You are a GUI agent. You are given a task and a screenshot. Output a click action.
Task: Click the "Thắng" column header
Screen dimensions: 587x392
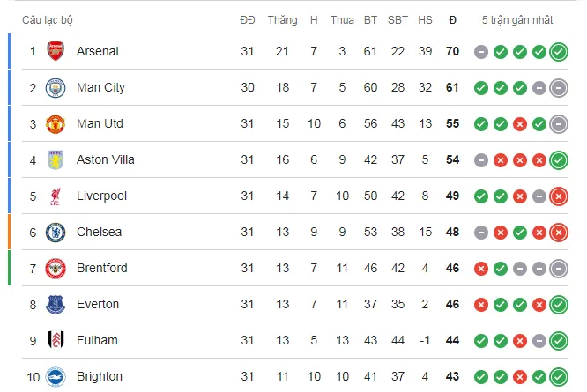coord(282,19)
